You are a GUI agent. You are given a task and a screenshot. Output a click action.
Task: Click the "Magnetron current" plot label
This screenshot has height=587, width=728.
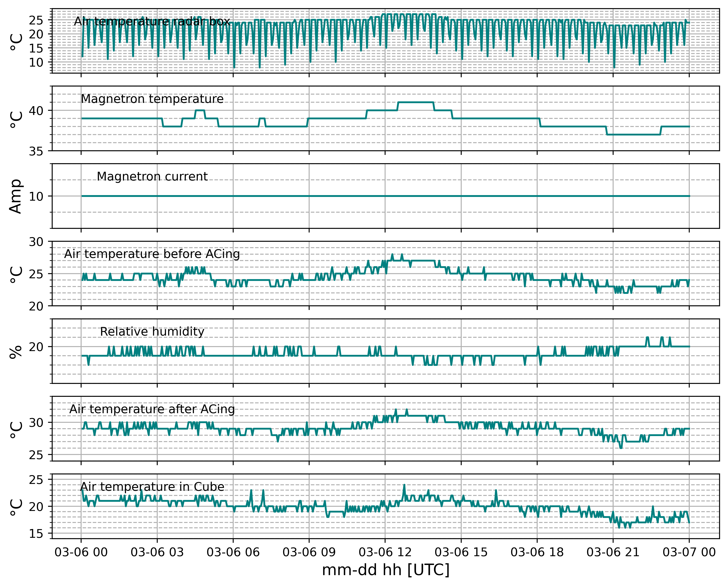click(152, 176)
